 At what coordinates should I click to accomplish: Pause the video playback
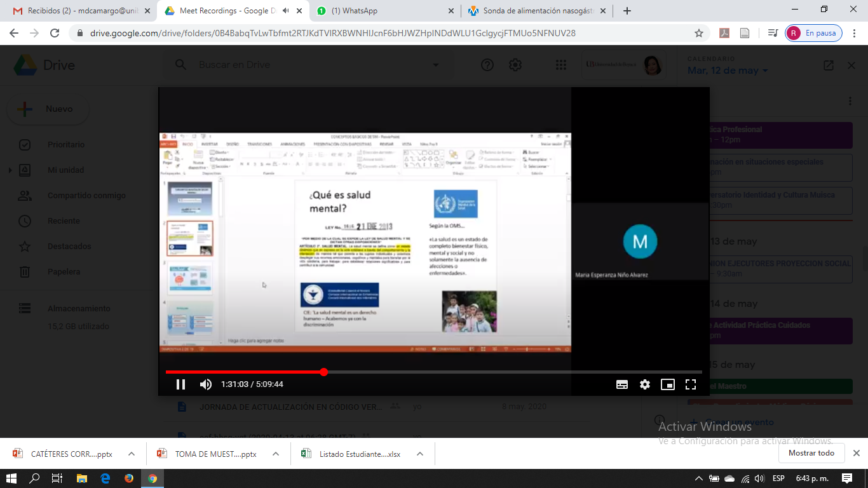tap(180, 384)
